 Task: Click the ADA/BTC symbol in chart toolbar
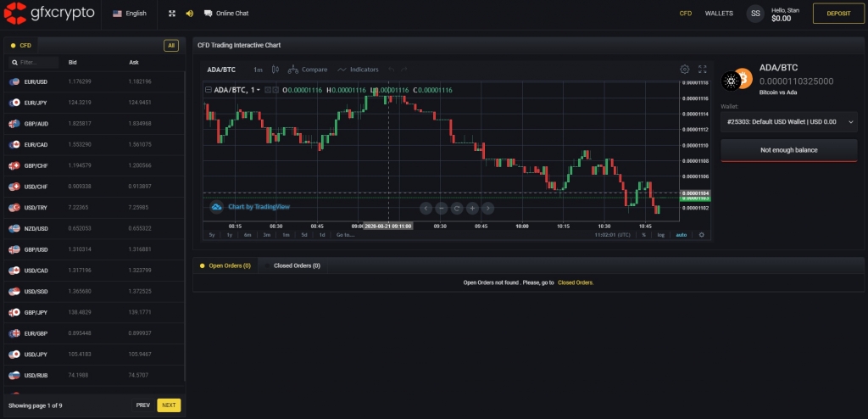click(x=221, y=70)
